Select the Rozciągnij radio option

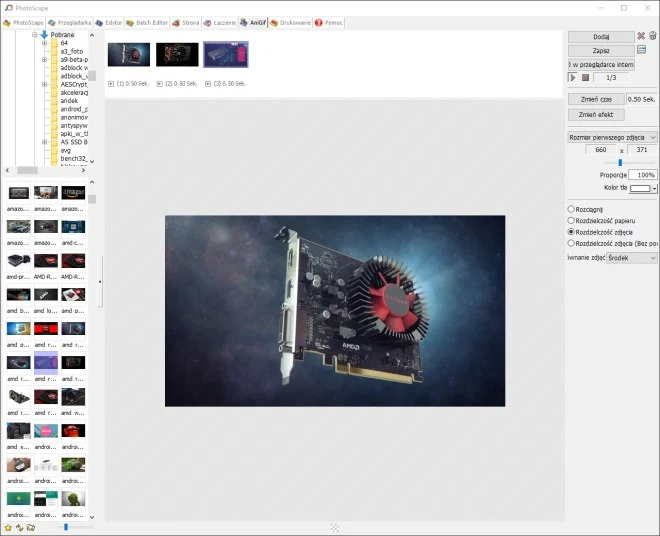click(571, 208)
